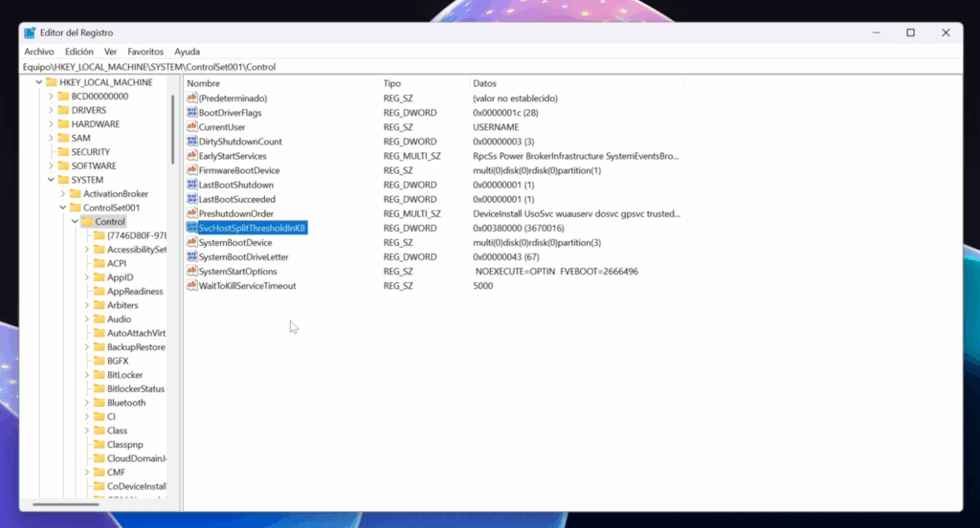The image size is (980, 528).
Task: Collapse the HKEY_LOCAL_MACHINE tree node
Action: [x=38, y=82]
